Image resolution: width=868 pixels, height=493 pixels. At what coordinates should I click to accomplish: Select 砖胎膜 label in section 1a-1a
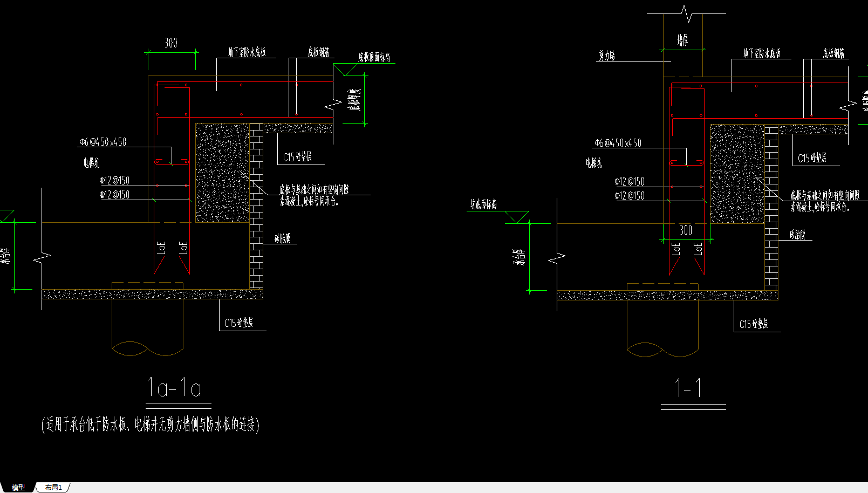point(283,238)
